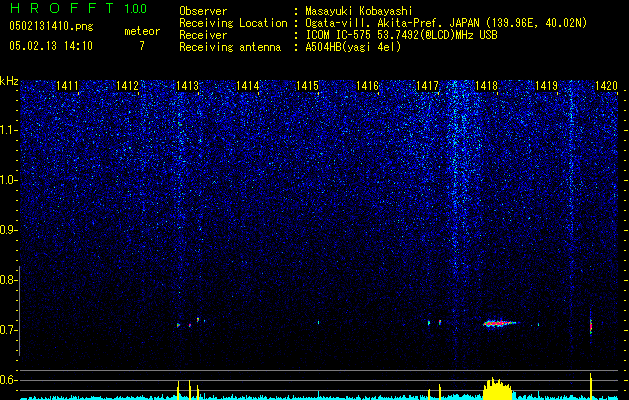Click the 1419 time marker
This screenshot has height=400, width=629.
tap(546, 86)
